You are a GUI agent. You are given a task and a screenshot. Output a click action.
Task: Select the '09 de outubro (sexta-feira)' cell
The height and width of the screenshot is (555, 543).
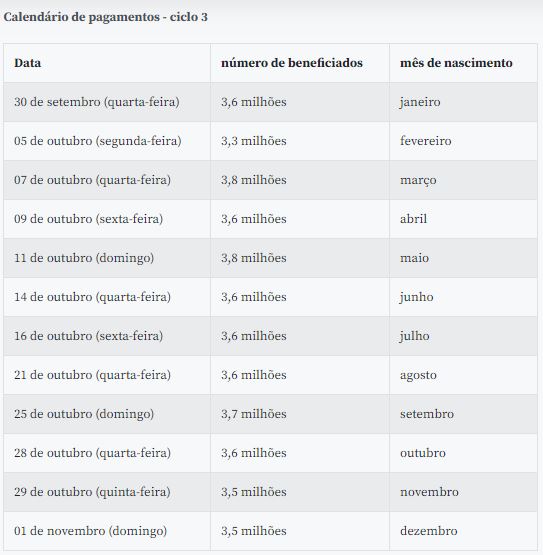pos(107,219)
